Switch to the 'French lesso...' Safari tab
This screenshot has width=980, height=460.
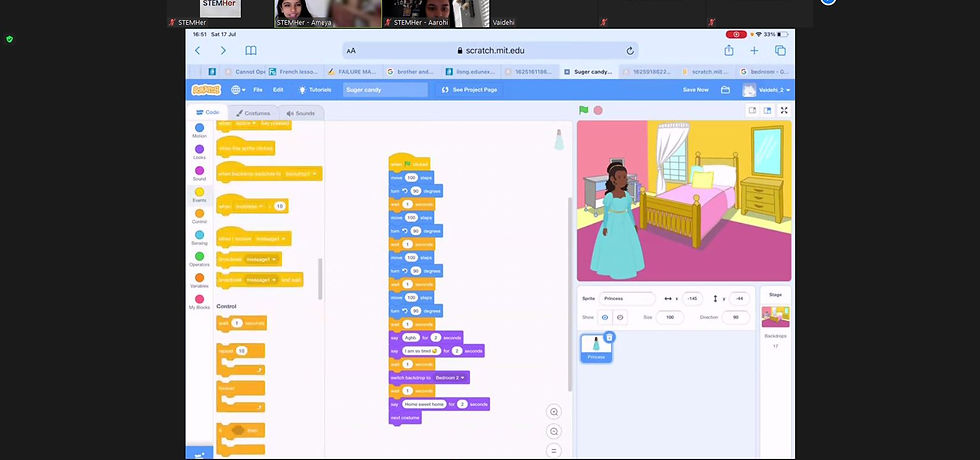pyautogui.click(x=293, y=72)
